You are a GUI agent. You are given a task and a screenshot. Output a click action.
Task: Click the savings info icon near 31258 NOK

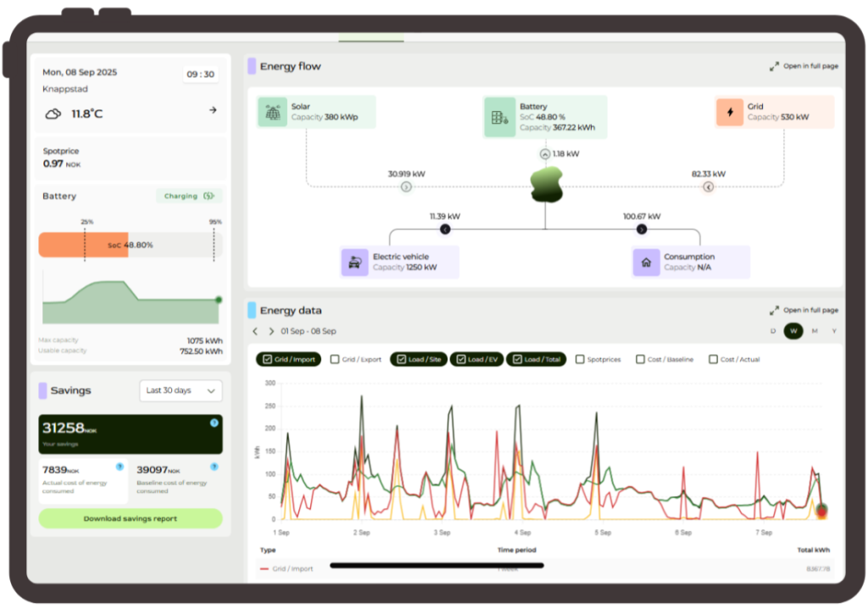coord(214,421)
